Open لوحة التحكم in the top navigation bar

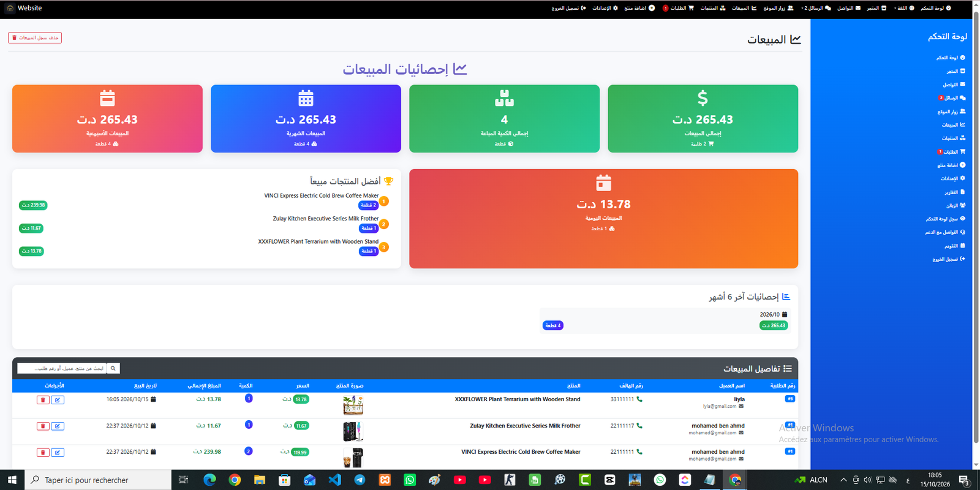click(936, 8)
